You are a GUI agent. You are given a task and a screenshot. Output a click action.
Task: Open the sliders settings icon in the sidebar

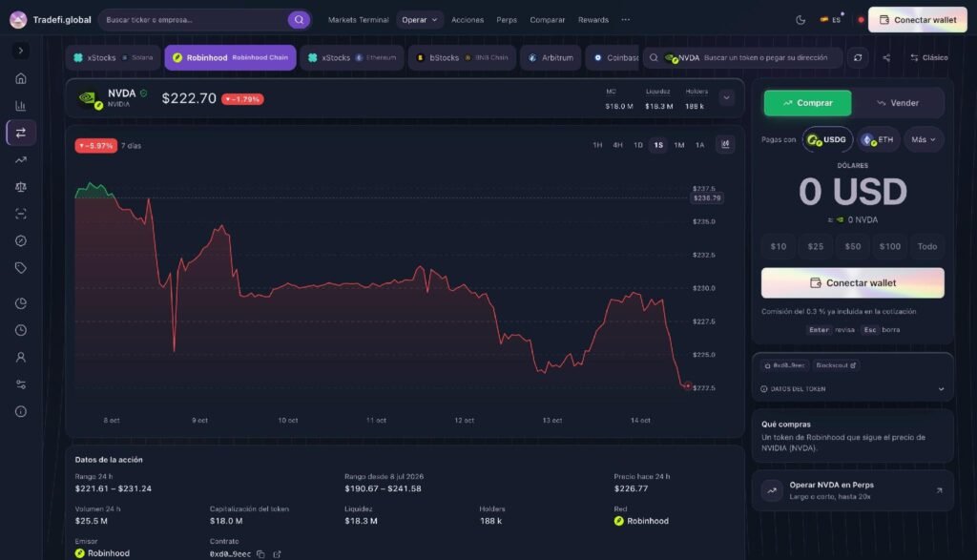(21, 384)
